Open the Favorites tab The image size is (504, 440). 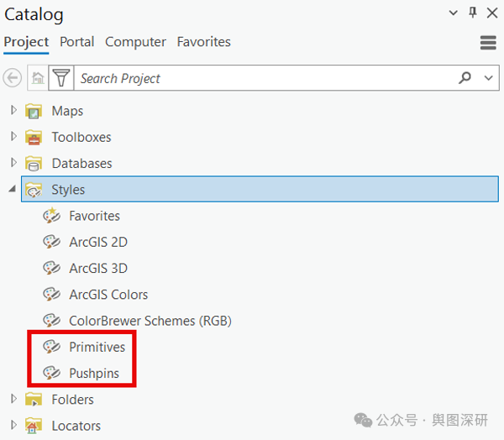tap(204, 42)
